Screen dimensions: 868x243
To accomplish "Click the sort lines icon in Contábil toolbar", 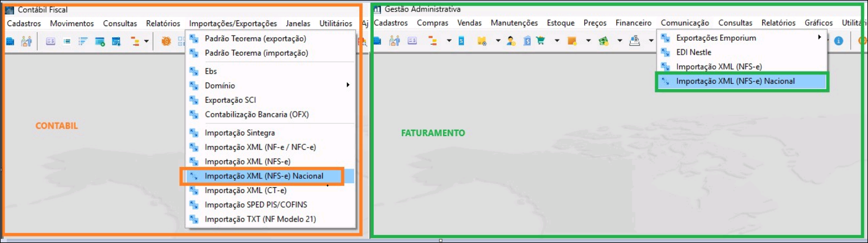I will pyautogui.click(x=82, y=41).
